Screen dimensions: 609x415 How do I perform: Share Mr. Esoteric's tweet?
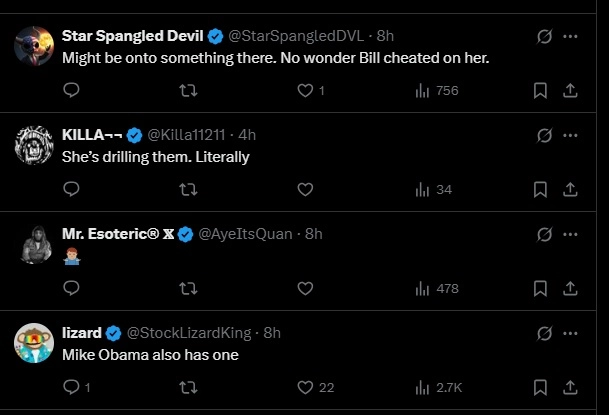(571, 288)
